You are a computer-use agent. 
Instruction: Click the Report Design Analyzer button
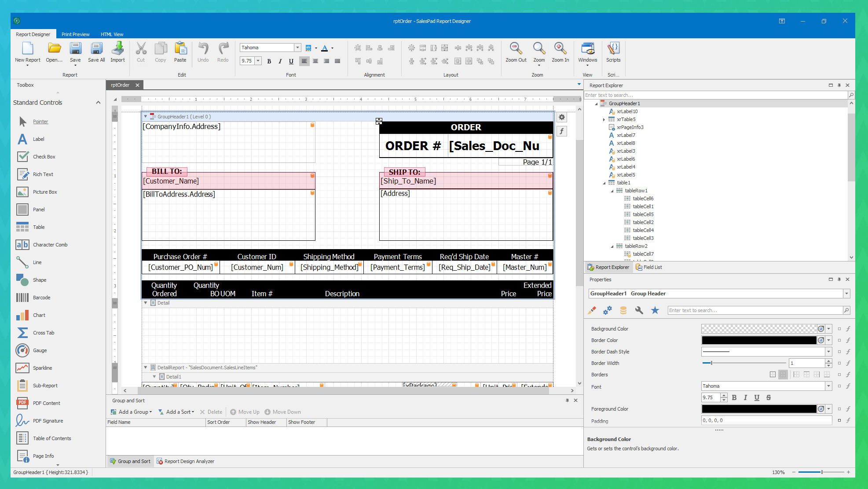(x=186, y=461)
